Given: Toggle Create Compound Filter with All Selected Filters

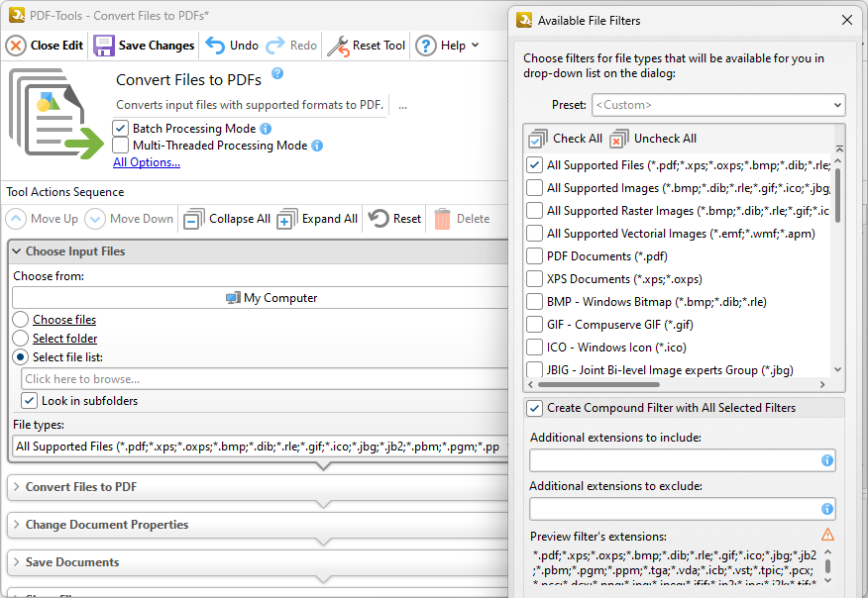Looking at the screenshot, I should (534, 408).
